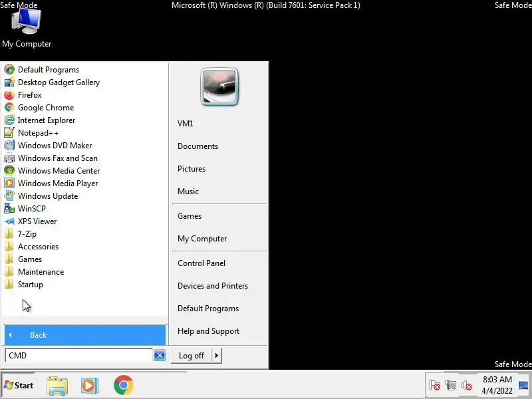Open Chrome from the taskbar
The image size is (532, 399).
124,385
